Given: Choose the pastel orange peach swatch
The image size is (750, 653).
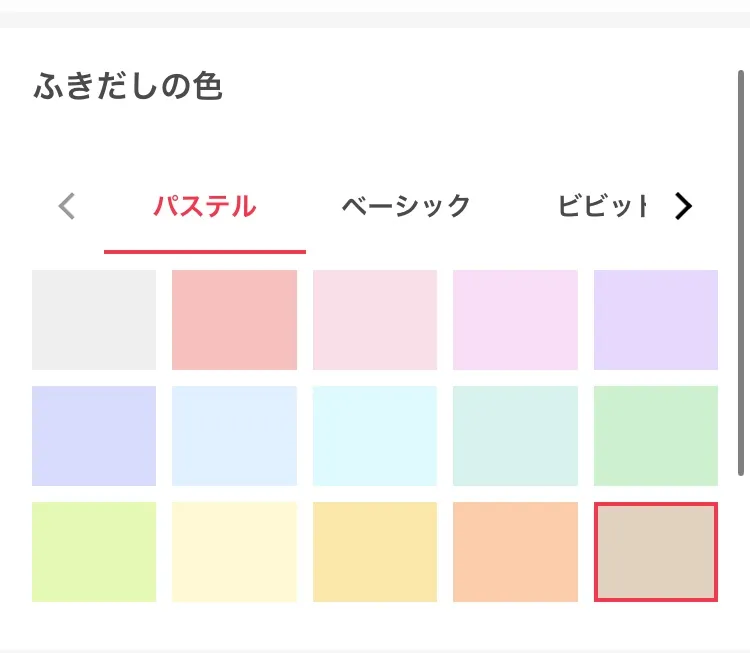Looking at the screenshot, I should [x=515, y=552].
